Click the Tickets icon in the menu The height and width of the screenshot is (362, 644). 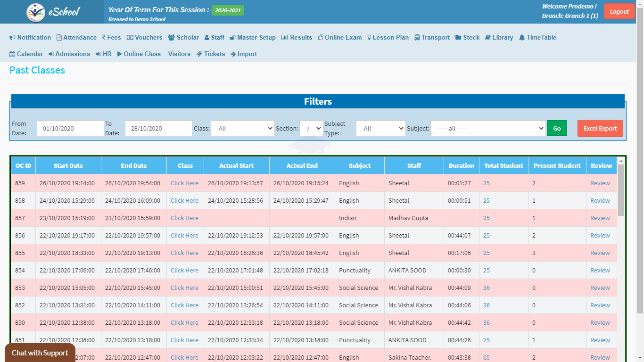click(199, 54)
